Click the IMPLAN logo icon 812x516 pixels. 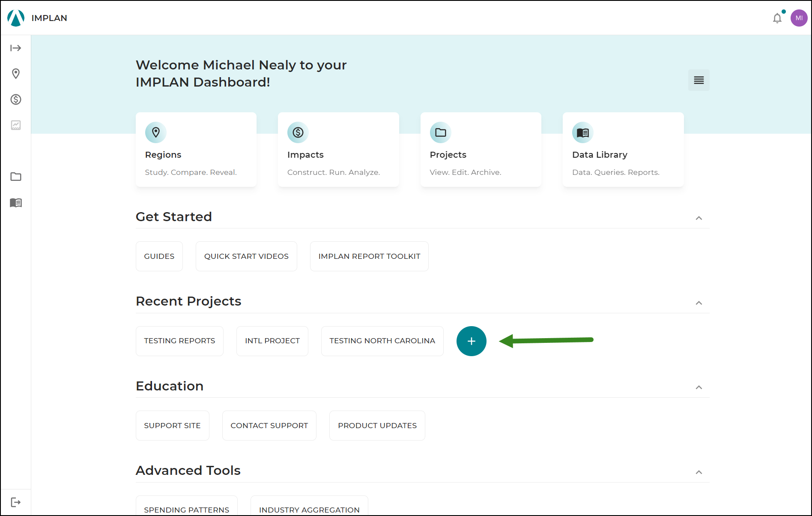click(x=16, y=18)
